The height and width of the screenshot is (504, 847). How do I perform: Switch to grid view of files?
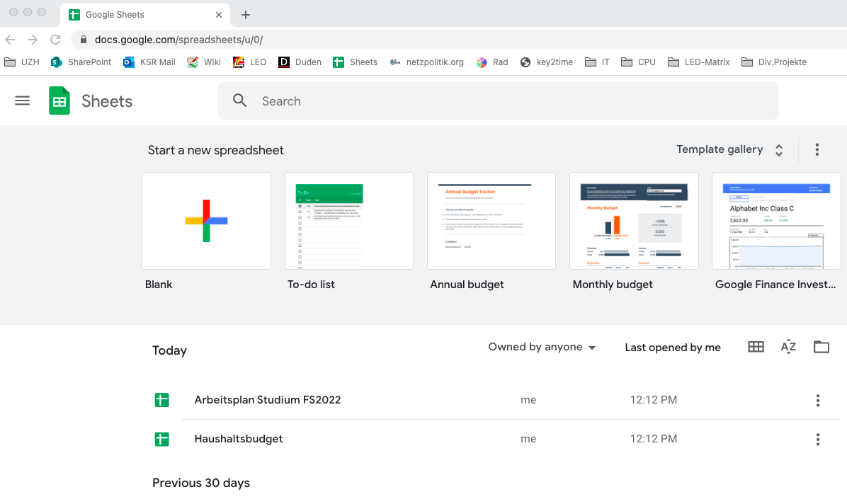click(x=756, y=347)
